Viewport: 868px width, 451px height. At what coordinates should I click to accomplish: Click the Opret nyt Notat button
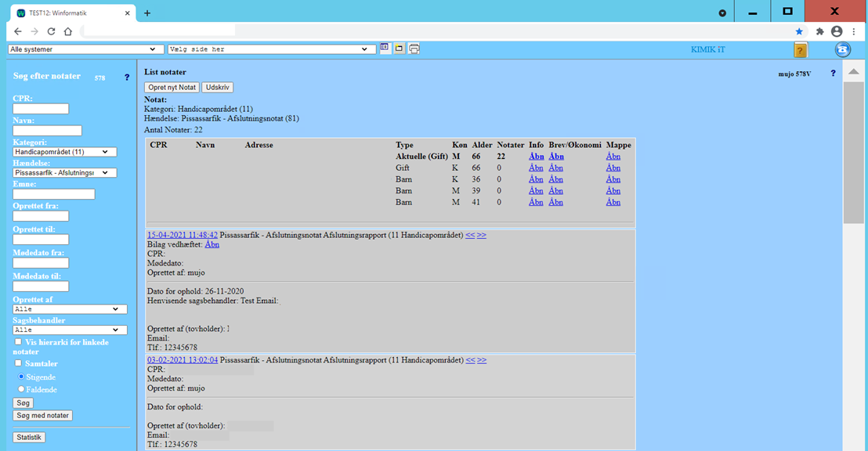pyautogui.click(x=172, y=88)
